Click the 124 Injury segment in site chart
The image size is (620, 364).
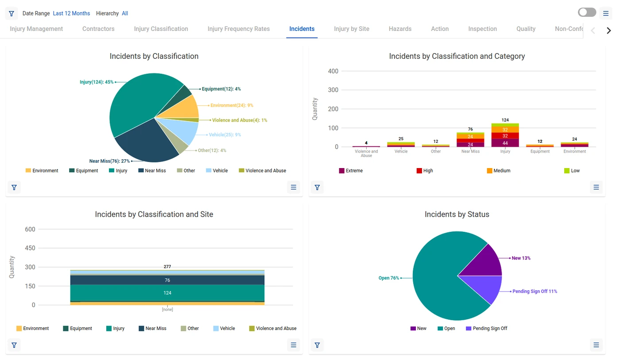[167, 293]
